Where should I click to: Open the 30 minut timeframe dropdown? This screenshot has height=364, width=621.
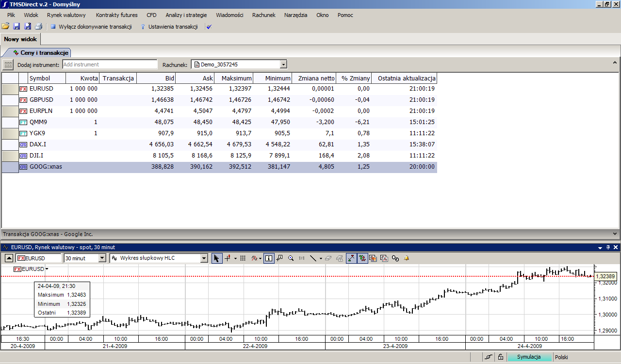102,258
